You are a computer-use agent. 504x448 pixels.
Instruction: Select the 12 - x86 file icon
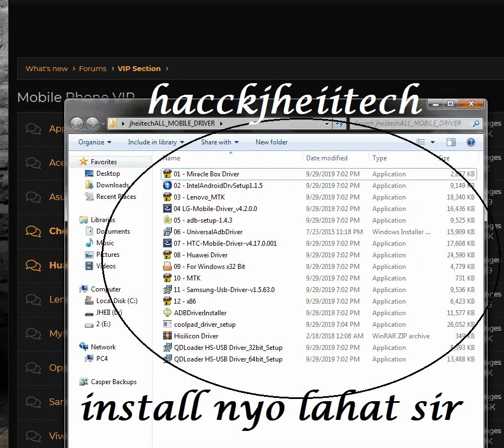click(x=167, y=301)
